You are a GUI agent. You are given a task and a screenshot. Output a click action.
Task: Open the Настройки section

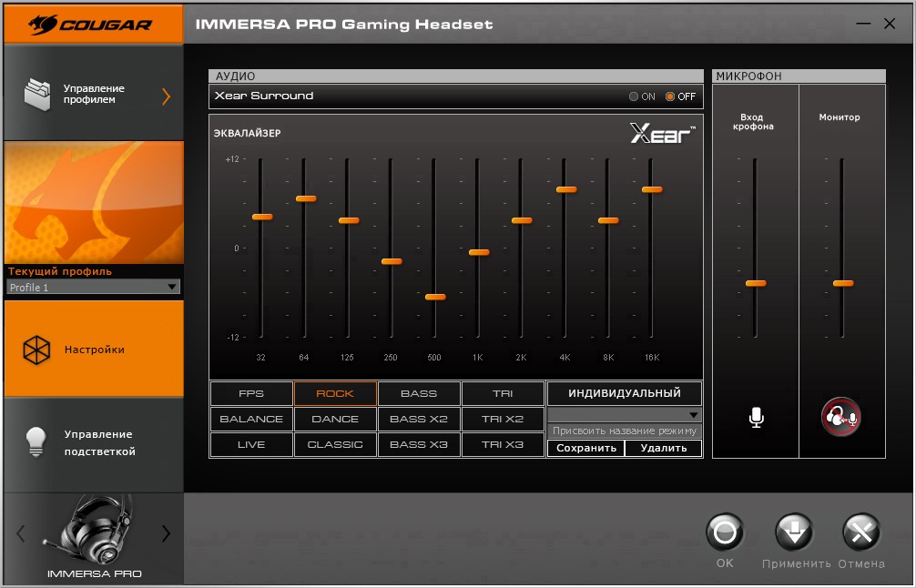coord(94,350)
